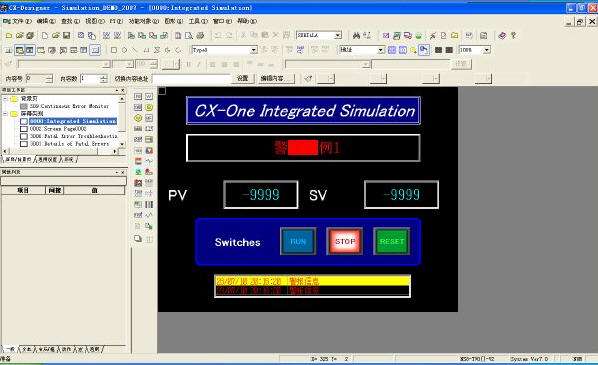Select the rectangle drawing tool

114,50
